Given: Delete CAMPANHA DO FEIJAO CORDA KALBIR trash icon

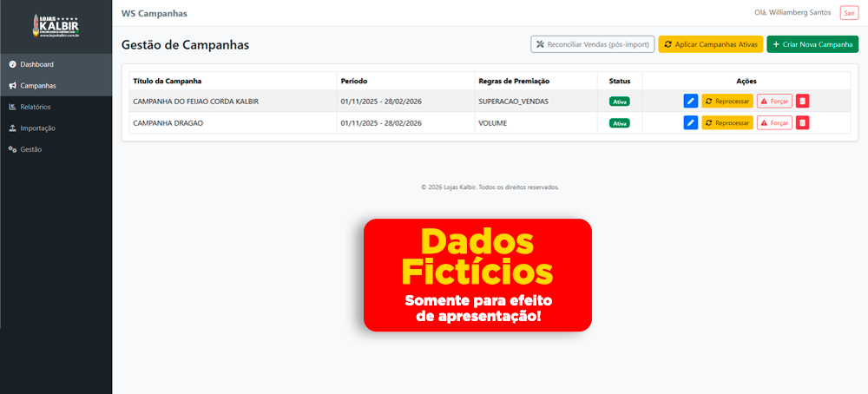Looking at the screenshot, I should point(803,102).
